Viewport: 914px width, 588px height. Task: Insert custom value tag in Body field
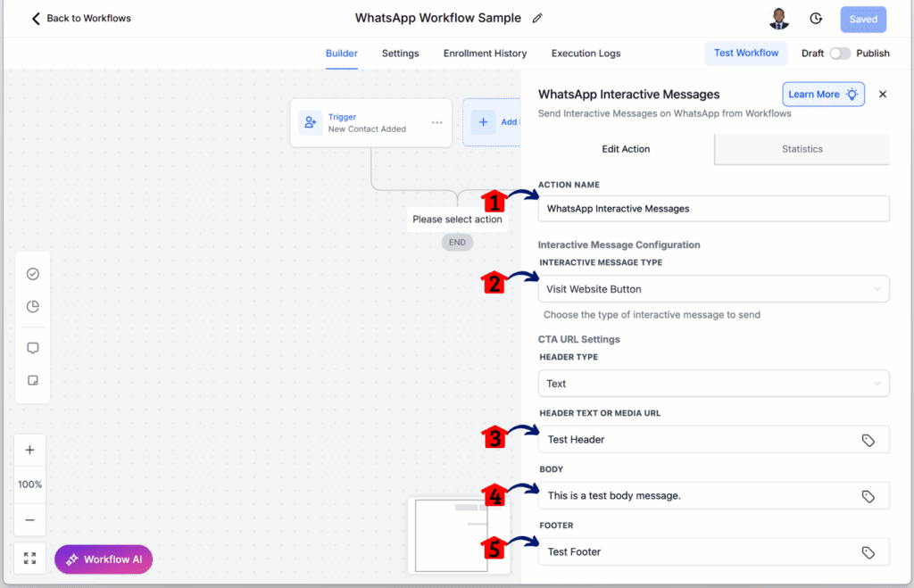pyautogui.click(x=868, y=496)
